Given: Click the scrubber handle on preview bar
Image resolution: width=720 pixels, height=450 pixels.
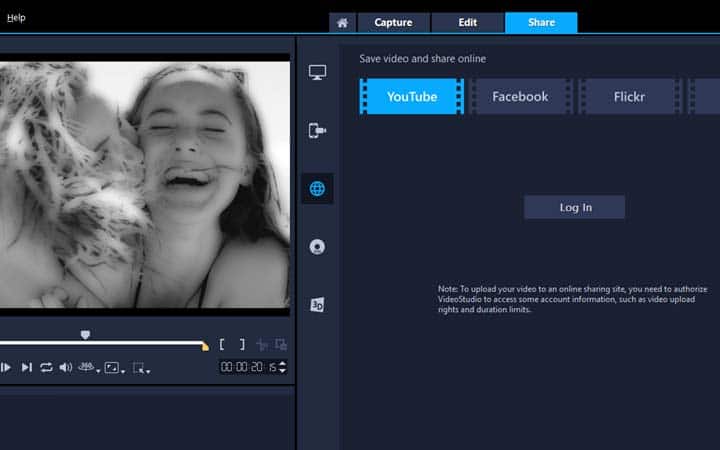Looking at the screenshot, I should tap(85, 335).
